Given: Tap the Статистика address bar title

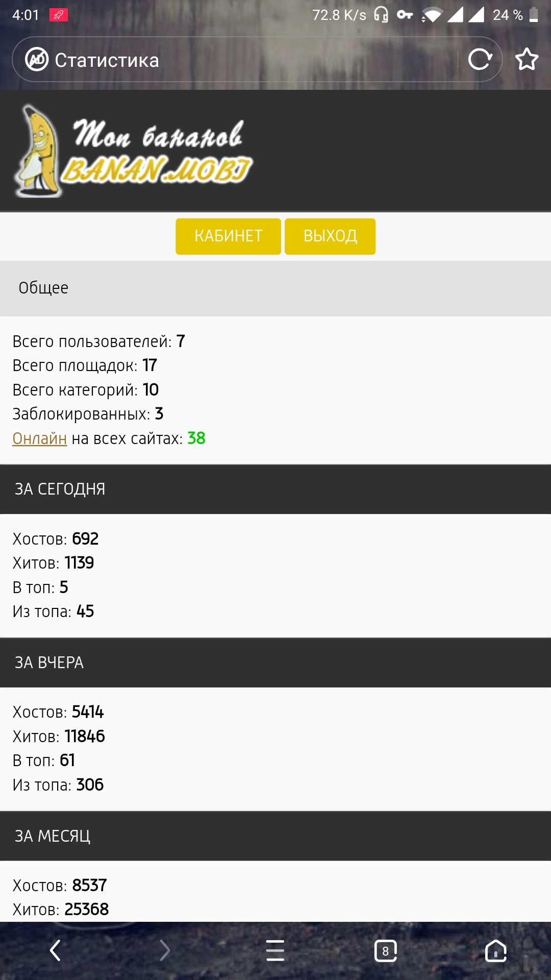Looking at the screenshot, I should point(107,60).
